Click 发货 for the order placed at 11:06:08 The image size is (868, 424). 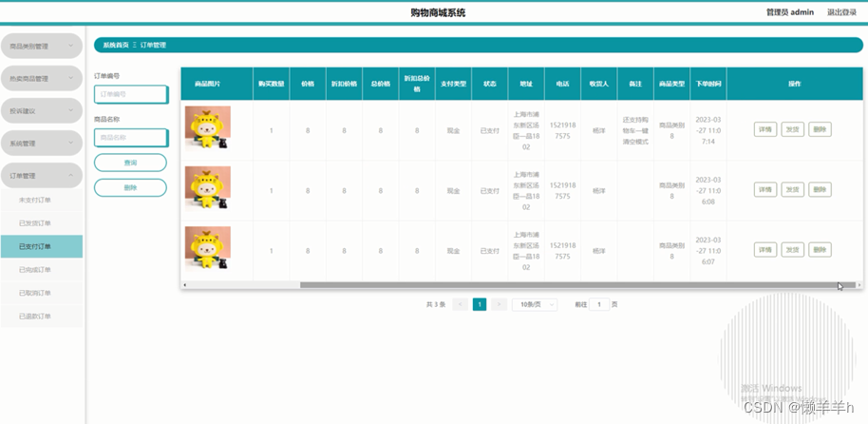793,189
